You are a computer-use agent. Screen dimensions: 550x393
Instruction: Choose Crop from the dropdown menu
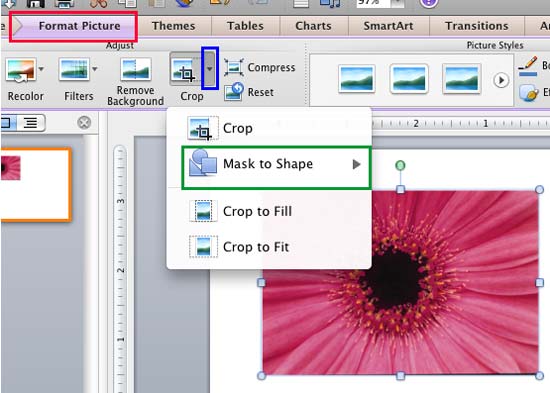click(x=269, y=128)
